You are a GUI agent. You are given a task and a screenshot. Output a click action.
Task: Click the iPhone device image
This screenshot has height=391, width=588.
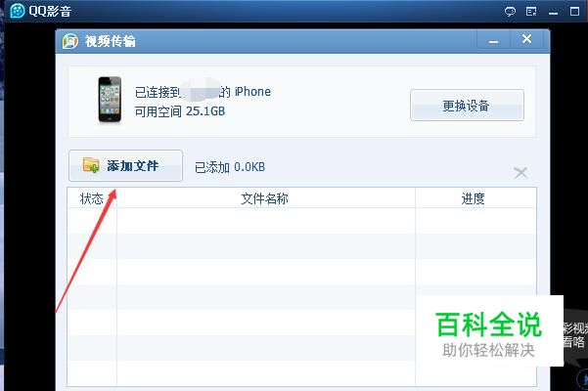tap(110, 100)
